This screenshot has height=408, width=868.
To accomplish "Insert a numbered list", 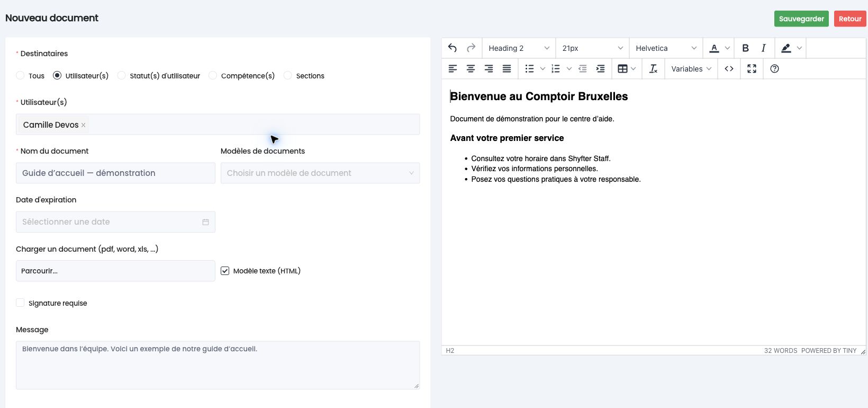I will (556, 69).
